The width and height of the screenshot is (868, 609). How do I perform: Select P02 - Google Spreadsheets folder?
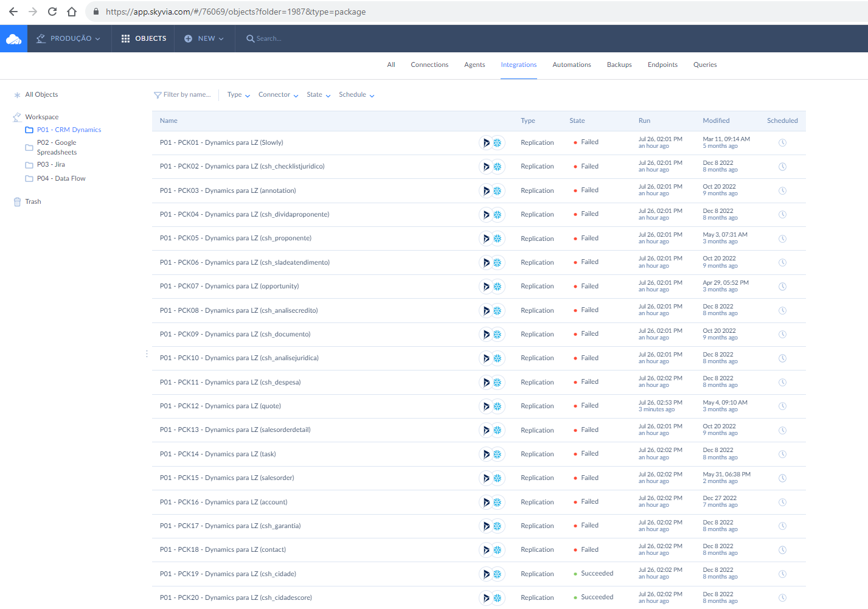tap(57, 148)
